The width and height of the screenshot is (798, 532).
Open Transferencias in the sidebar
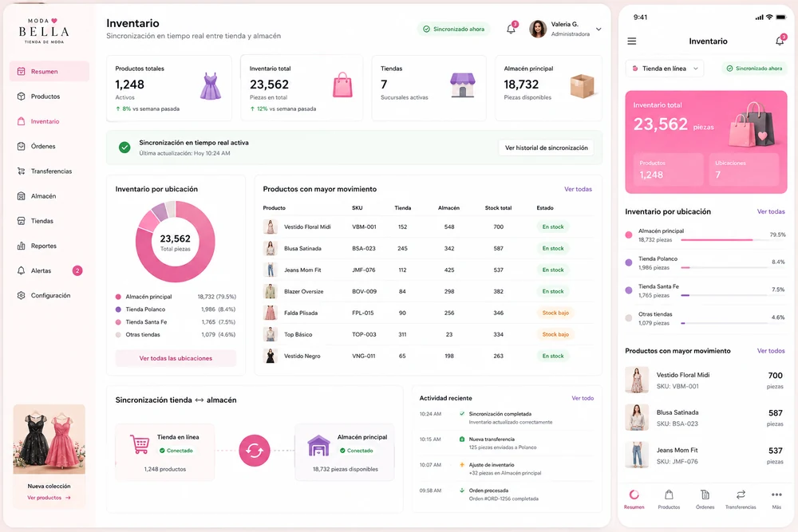[49, 171]
